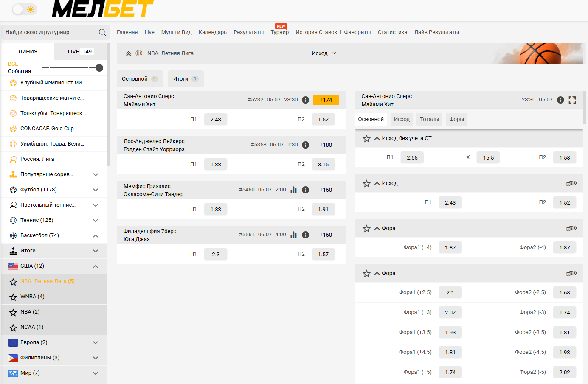Click the search magnifier icon
This screenshot has height=384, width=588.
(102, 32)
